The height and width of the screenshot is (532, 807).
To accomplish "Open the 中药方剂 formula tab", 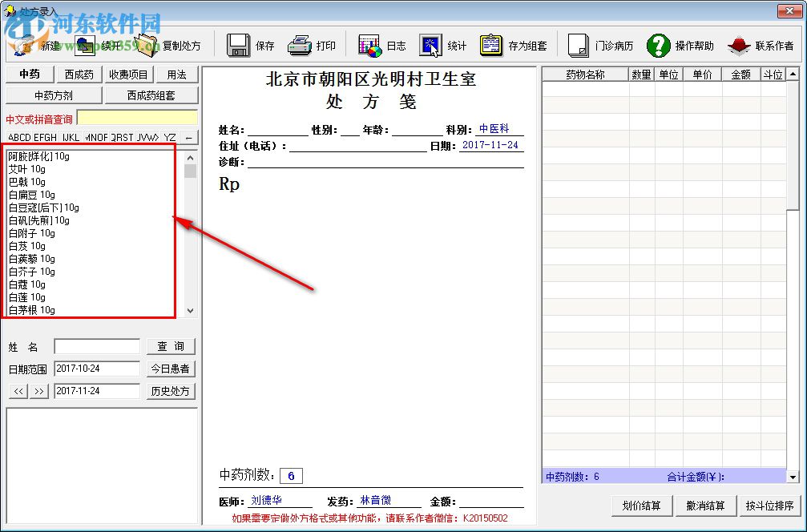I will click(53, 95).
